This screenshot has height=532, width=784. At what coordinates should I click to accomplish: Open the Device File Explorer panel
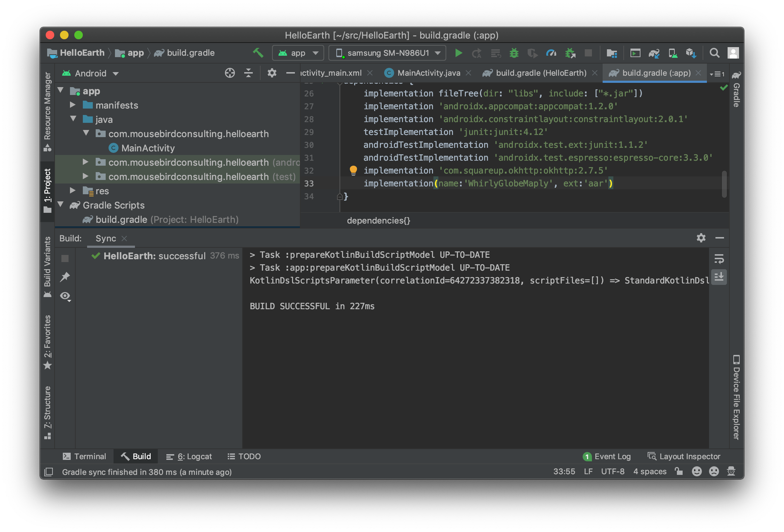(x=736, y=397)
